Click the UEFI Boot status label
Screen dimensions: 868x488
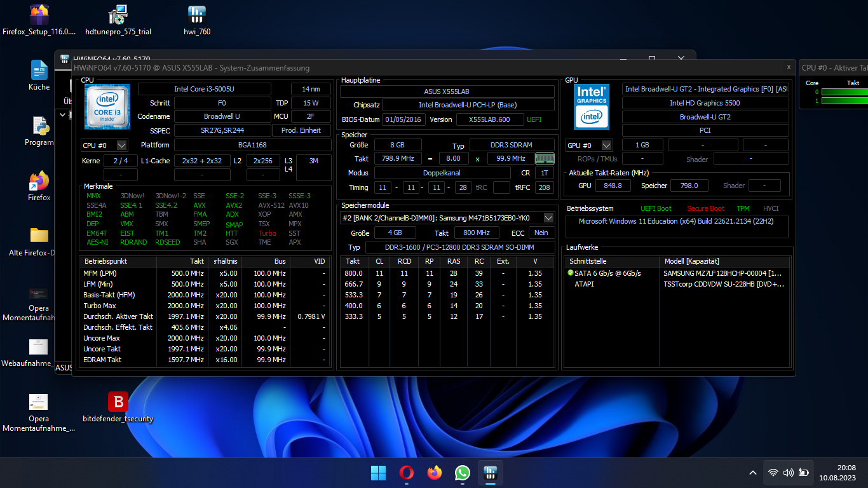pos(656,208)
